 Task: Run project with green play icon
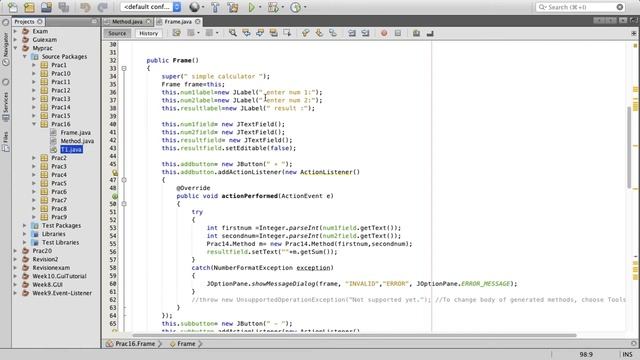pos(251,7)
